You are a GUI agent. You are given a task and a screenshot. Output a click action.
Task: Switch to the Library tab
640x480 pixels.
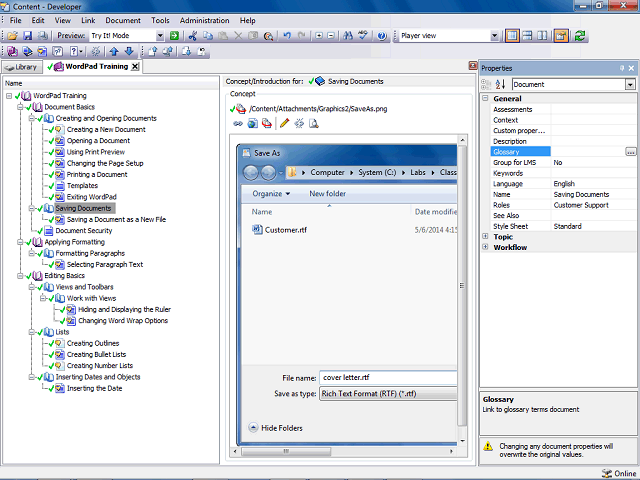22,67
